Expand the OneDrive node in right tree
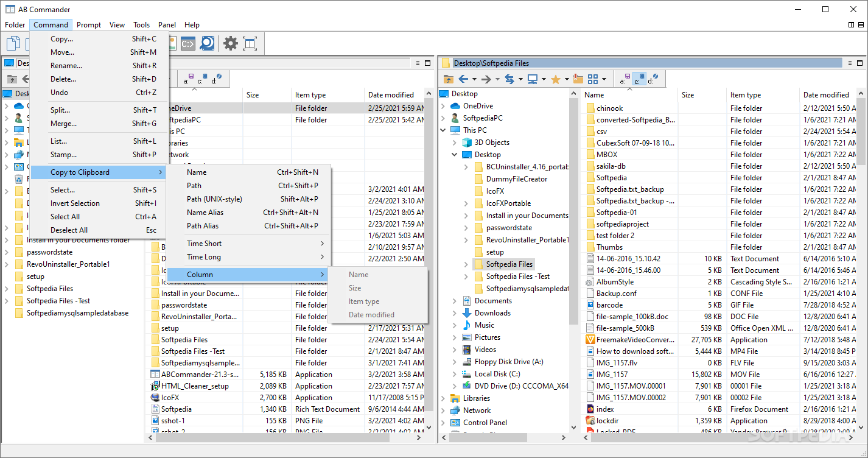Screen dimensions: 868x458 point(443,106)
